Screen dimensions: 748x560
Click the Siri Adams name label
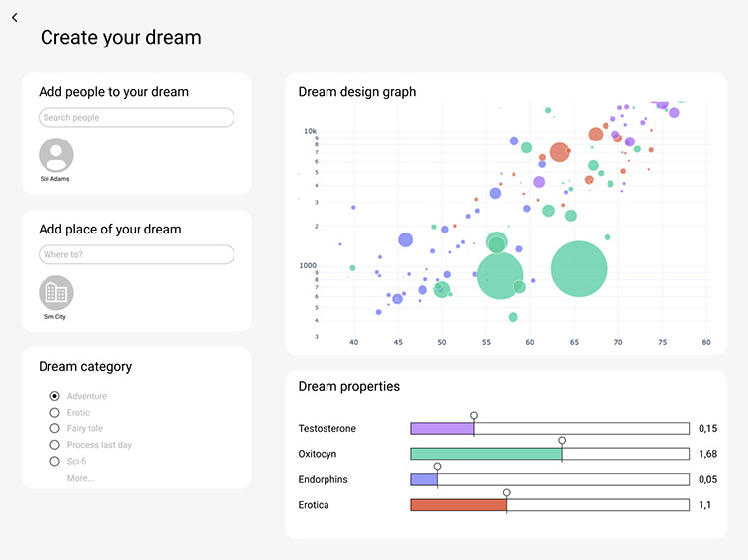55,179
